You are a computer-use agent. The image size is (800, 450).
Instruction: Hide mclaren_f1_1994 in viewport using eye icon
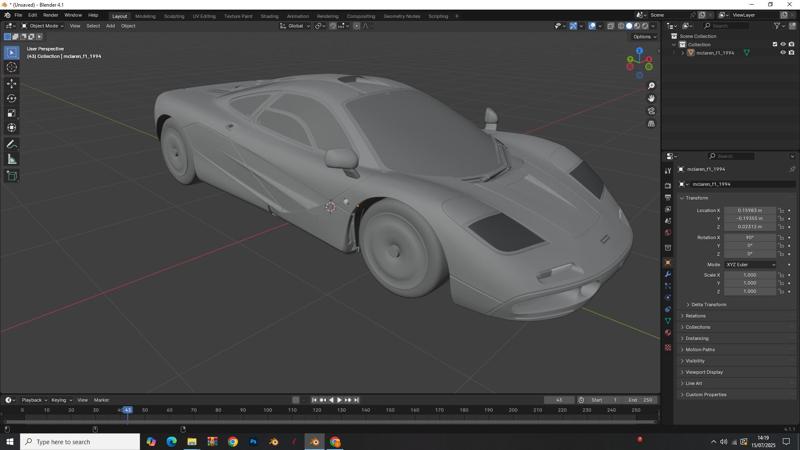783,53
